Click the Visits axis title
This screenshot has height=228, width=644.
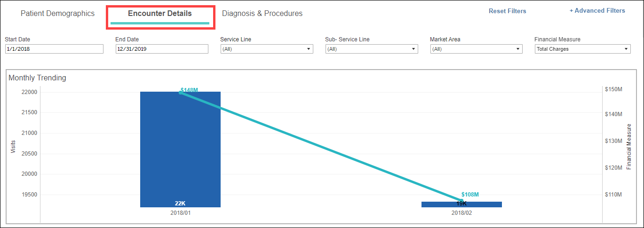(13, 147)
